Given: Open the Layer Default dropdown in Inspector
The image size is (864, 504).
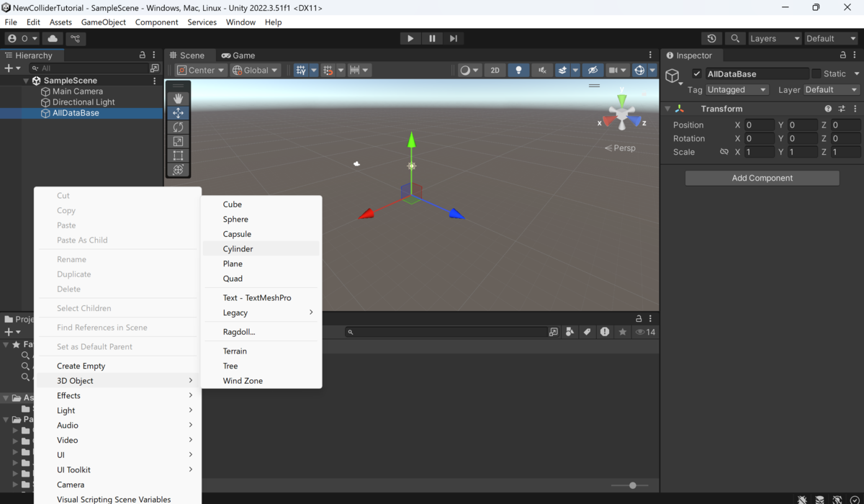Looking at the screenshot, I should point(832,90).
